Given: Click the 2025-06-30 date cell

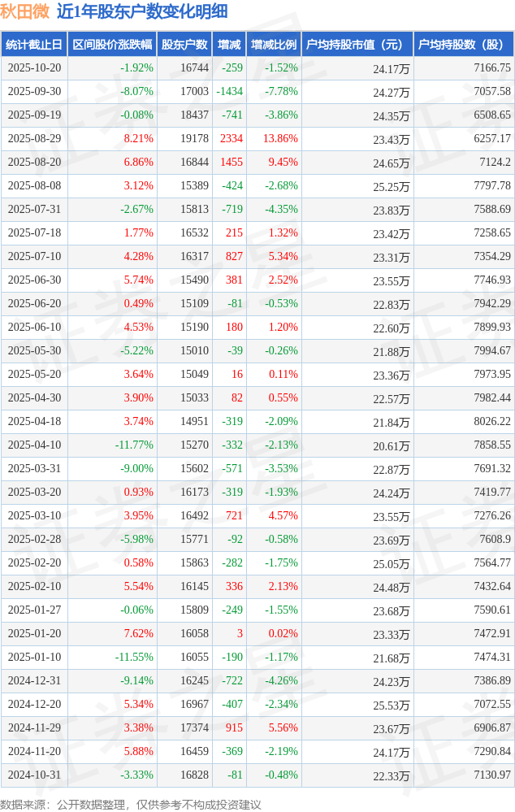Looking at the screenshot, I should [34, 280].
